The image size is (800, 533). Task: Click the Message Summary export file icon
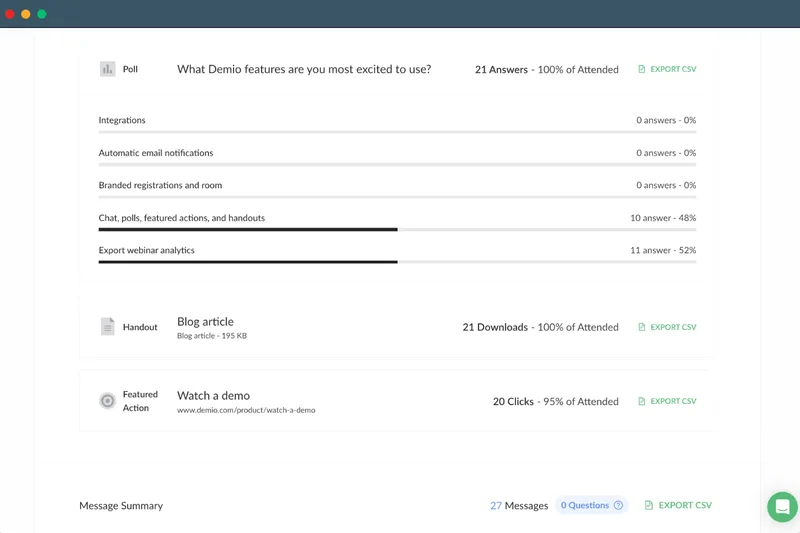pos(649,506)
